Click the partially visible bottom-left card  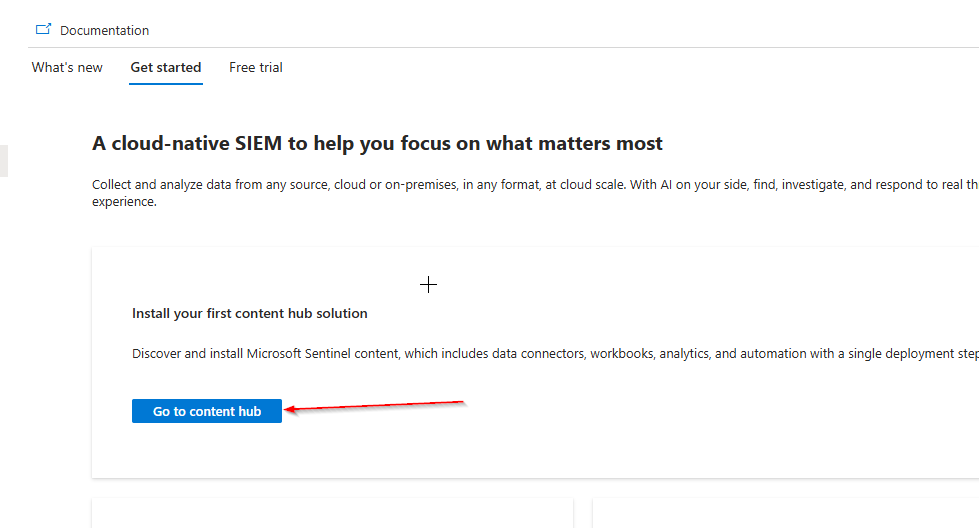coord(332,513)
